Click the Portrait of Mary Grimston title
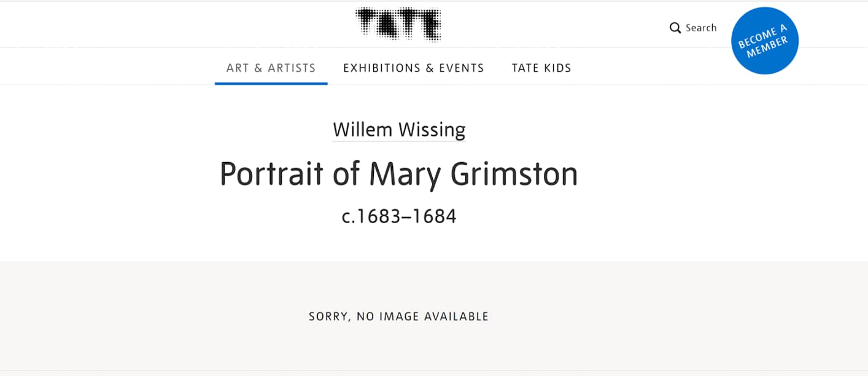The width and height of the screenshot is (868, 376). click(398, 174)
